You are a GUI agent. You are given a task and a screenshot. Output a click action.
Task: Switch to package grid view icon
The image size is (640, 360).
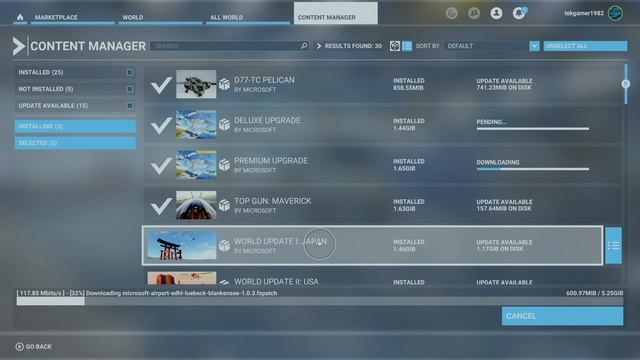[x=394, y=46]
